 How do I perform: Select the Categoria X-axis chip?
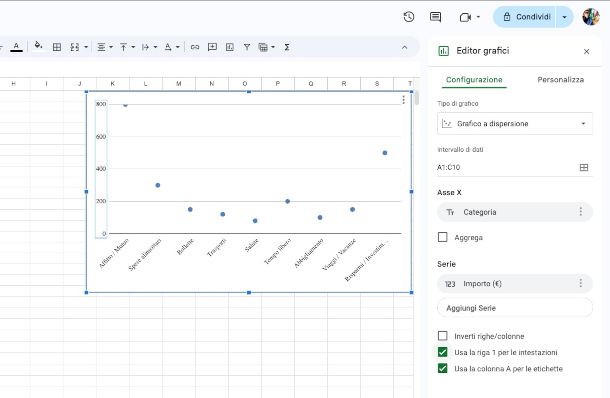pyautogui.click(x=515, y=212)
